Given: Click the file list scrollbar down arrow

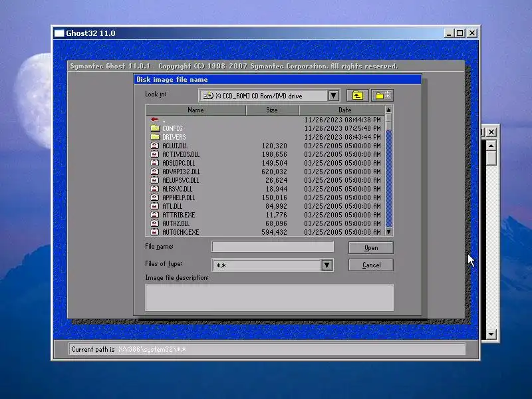Looking at the screenshot, I should [x=389, y=231].
